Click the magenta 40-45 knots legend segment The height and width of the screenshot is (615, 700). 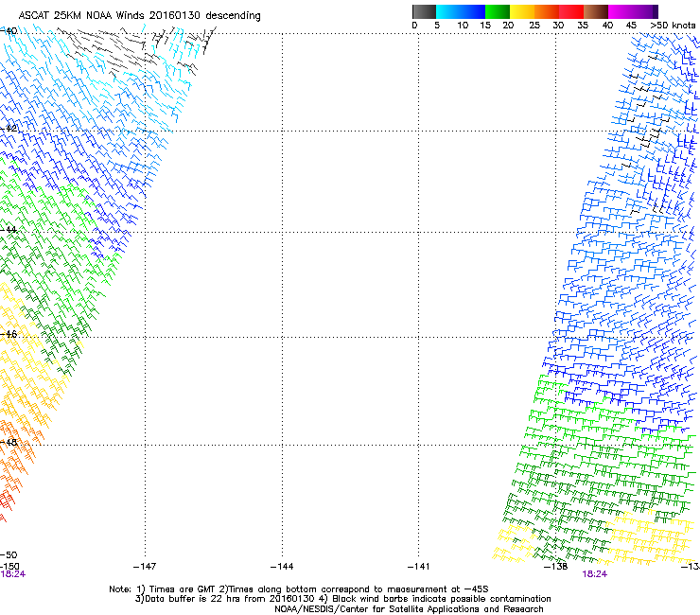tap(621, 11)
